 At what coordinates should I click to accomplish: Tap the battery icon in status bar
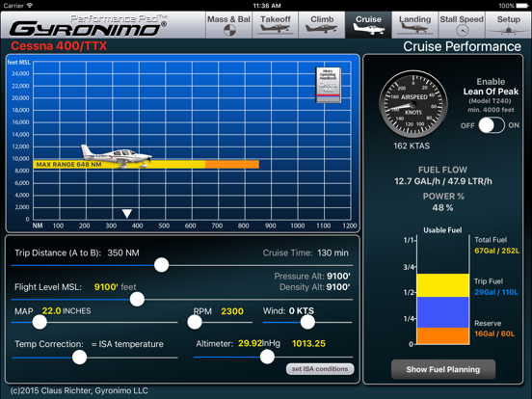coord(522,6)
